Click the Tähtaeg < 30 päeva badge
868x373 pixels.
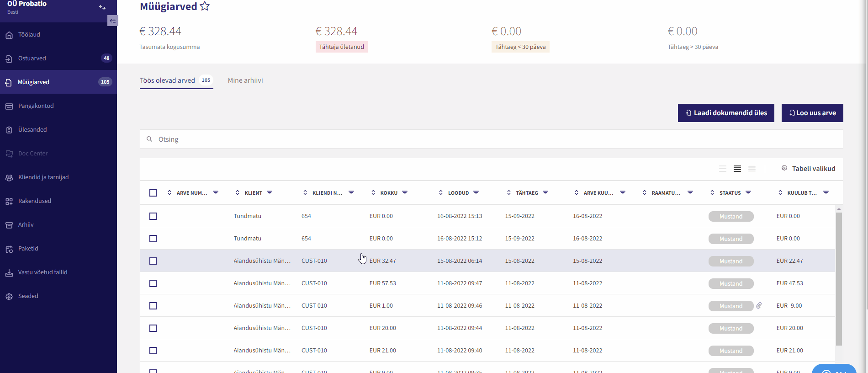(x=520, y=47)
